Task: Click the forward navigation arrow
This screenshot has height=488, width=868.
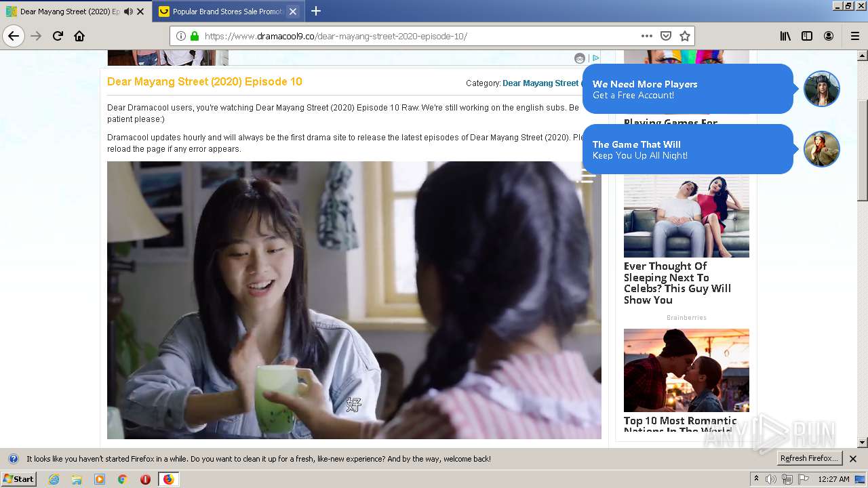Action: [x=36, y=36]
